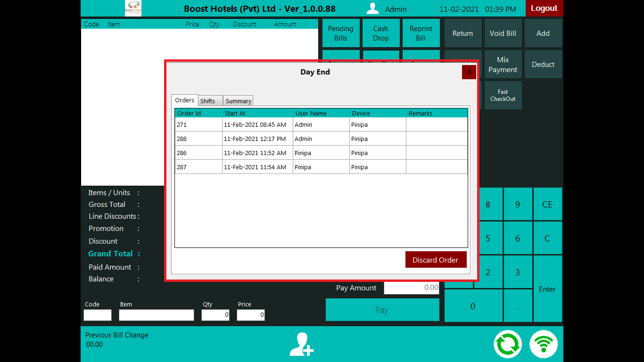This screenshot has width=644, height=362.
Task: Tap the Fast CheckOut button
Action: 503,95
